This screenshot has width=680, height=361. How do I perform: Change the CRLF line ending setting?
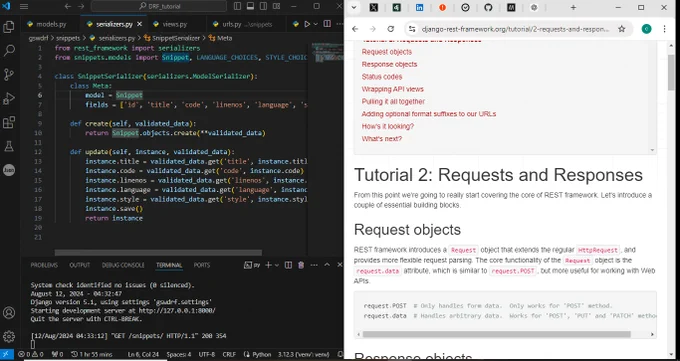229,354
